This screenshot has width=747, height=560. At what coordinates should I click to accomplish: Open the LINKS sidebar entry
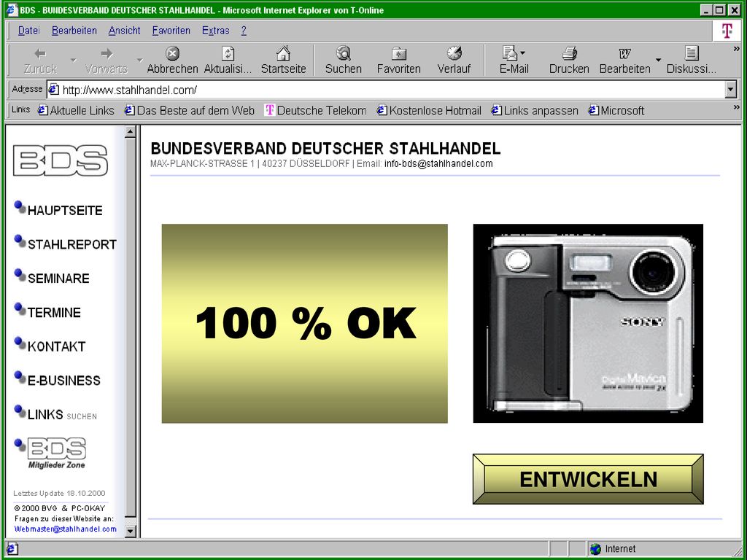pos(45,414)
